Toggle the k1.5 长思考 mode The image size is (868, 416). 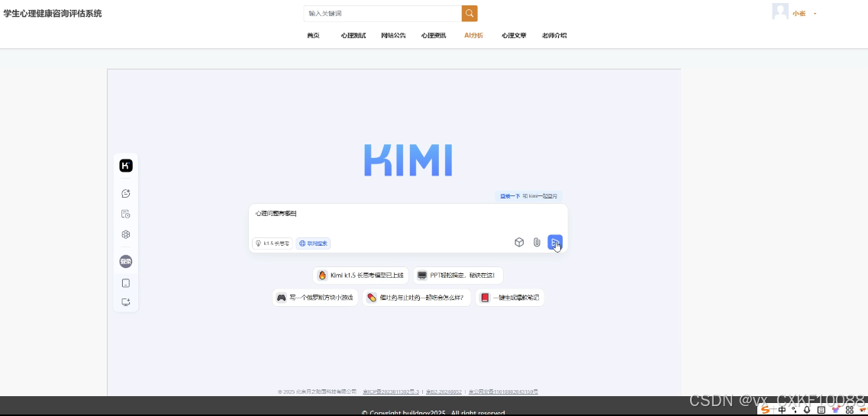pyautogui.click(x=273, y=243)
